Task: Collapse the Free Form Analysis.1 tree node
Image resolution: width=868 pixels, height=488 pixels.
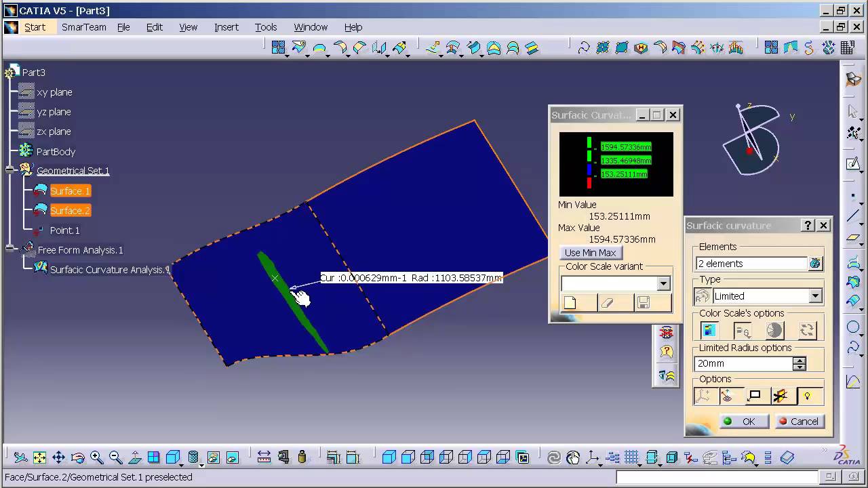Action: point(11,249)
